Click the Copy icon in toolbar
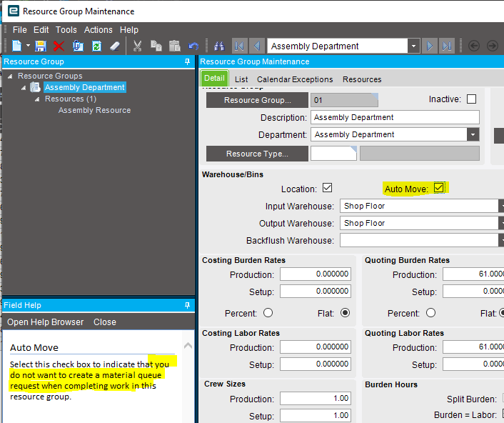504x423 pixels. tap(156, 46)
